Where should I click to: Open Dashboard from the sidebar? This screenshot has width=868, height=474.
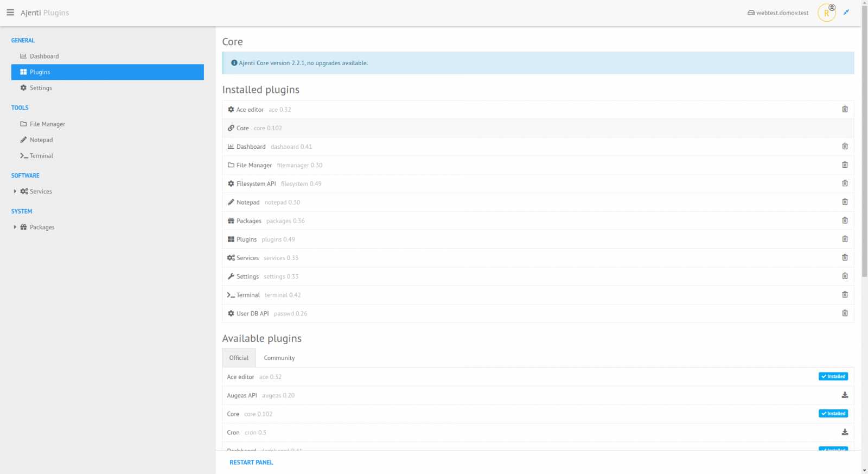point(107,56)
